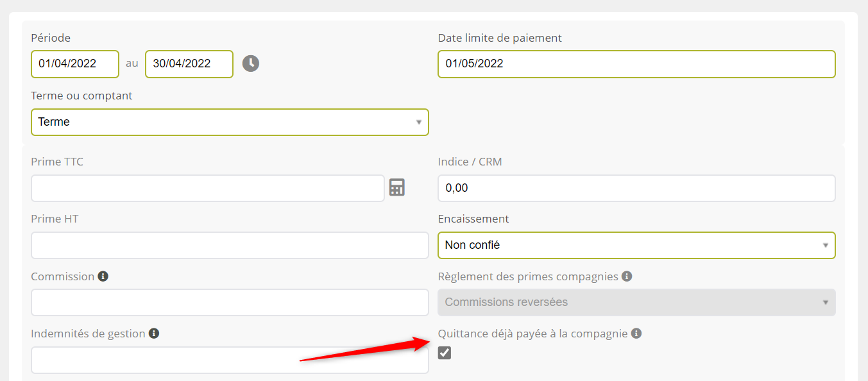Click the Quittance déjà payée à la compagnie label

click(x=532, y=334)
